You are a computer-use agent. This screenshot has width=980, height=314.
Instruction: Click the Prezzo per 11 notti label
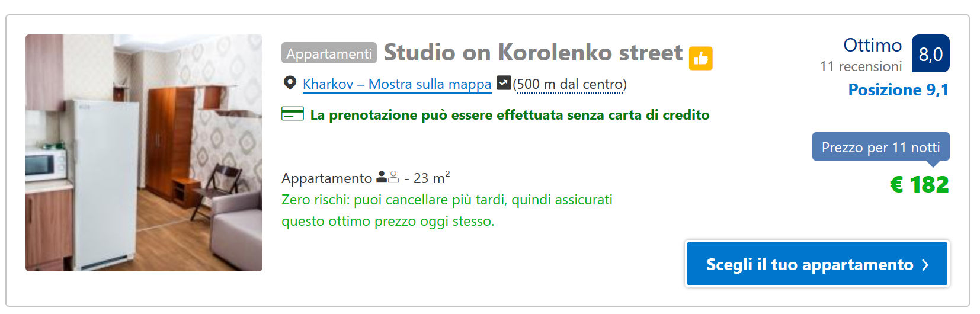[x=880, y=147]
